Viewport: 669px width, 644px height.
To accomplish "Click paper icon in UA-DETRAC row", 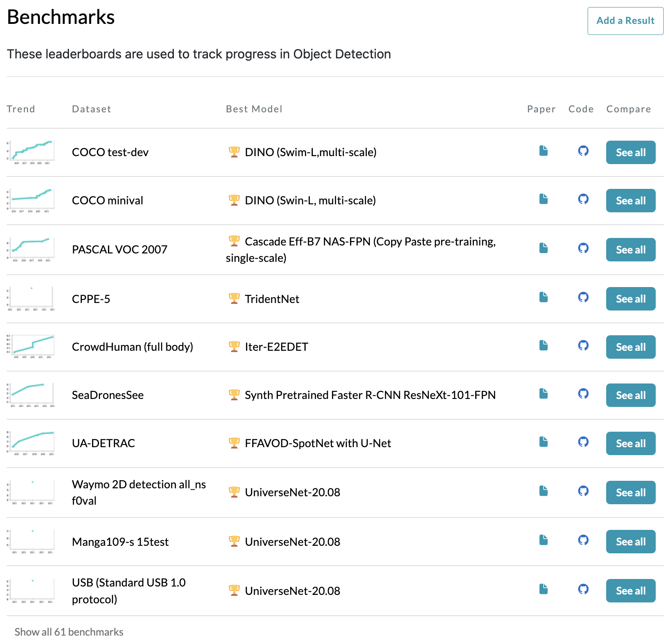I will pyautogui.click(x=543, y=442).
